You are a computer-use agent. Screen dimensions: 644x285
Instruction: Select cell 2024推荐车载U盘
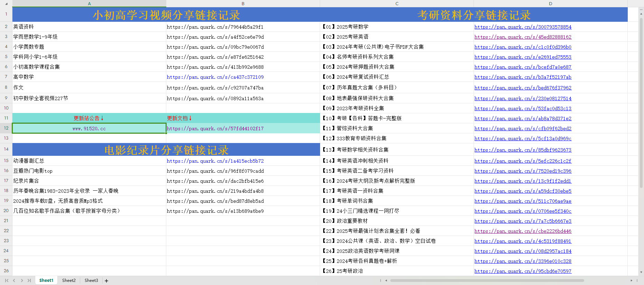pyautogui.click(x=89, y=201)
